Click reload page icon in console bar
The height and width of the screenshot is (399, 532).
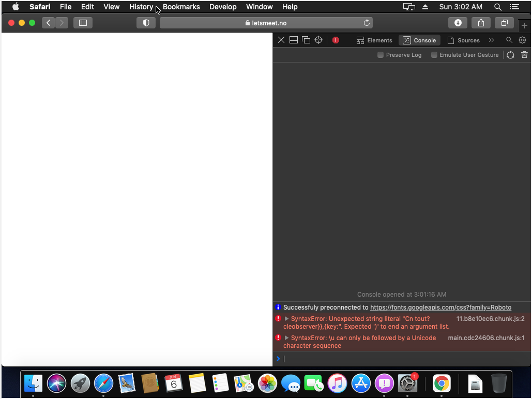point(510,55)
